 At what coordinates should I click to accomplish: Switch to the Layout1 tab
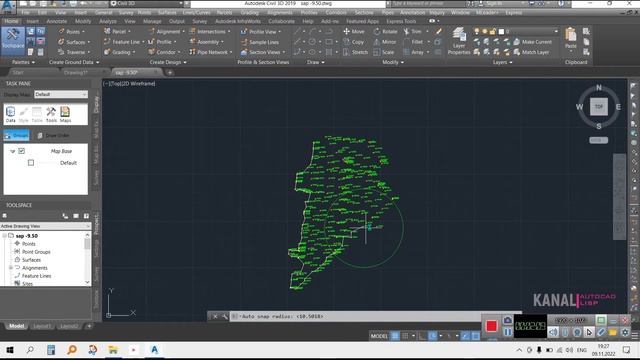(x=42, y=326)
